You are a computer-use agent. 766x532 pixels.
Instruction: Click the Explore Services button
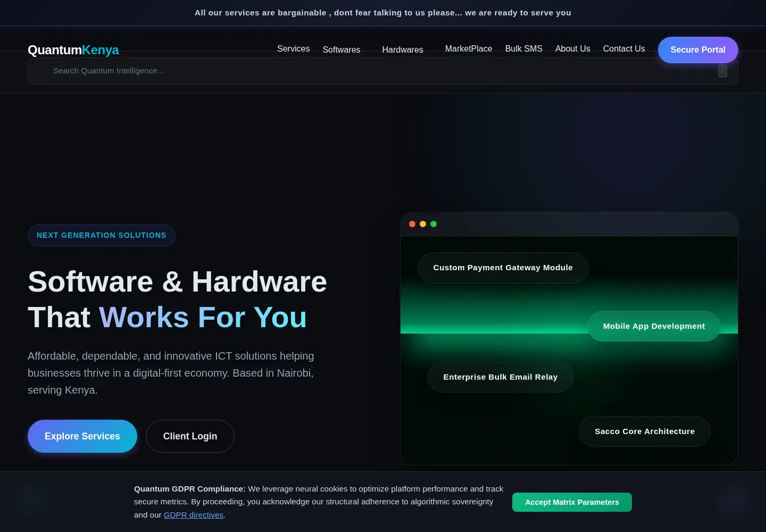[x=82, y=436]
